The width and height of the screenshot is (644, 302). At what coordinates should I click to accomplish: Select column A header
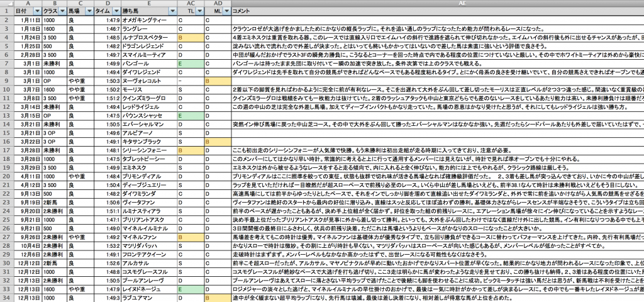pos(28,3)
